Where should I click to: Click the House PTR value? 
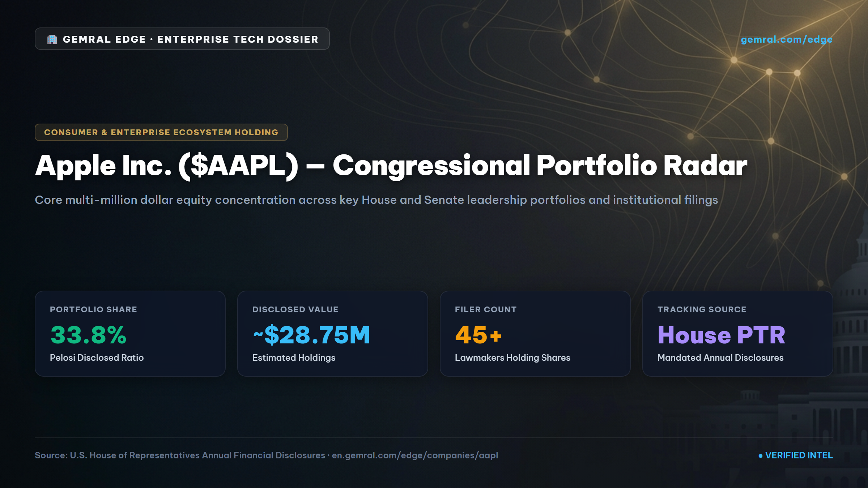(x=722, y=335)
